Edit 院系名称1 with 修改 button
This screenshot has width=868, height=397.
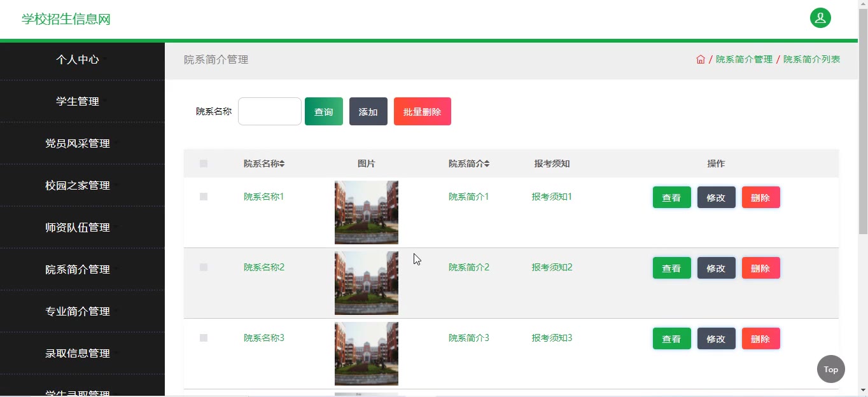point(717,197)
